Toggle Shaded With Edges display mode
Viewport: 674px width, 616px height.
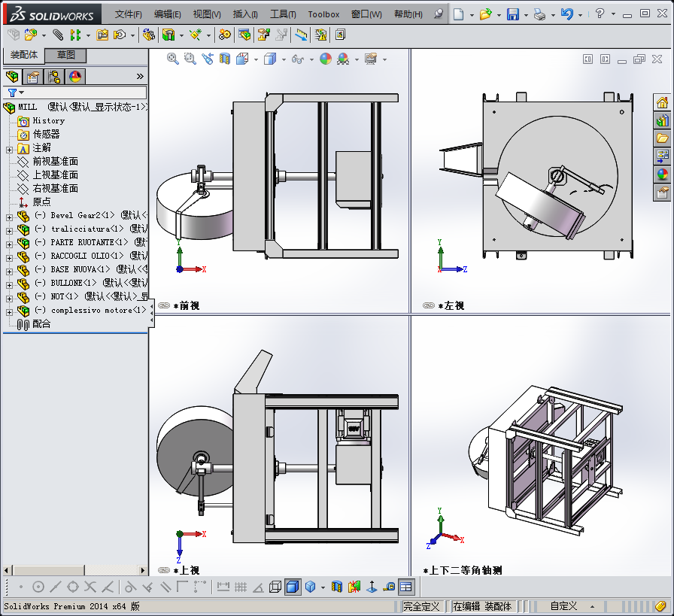click(x=293, y=587)
